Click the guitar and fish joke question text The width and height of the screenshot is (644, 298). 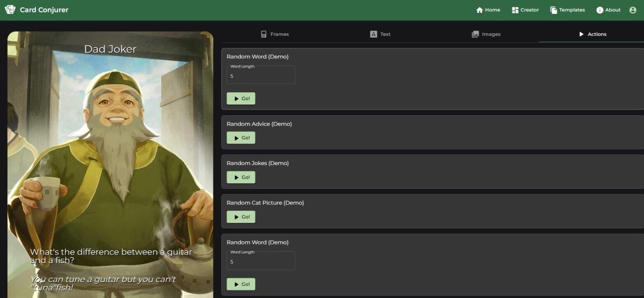click(x=111, y=256)
